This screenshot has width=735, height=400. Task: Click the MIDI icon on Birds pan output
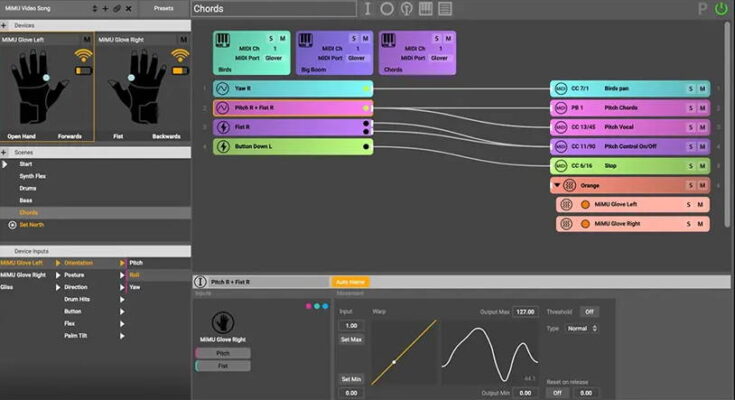561,88
